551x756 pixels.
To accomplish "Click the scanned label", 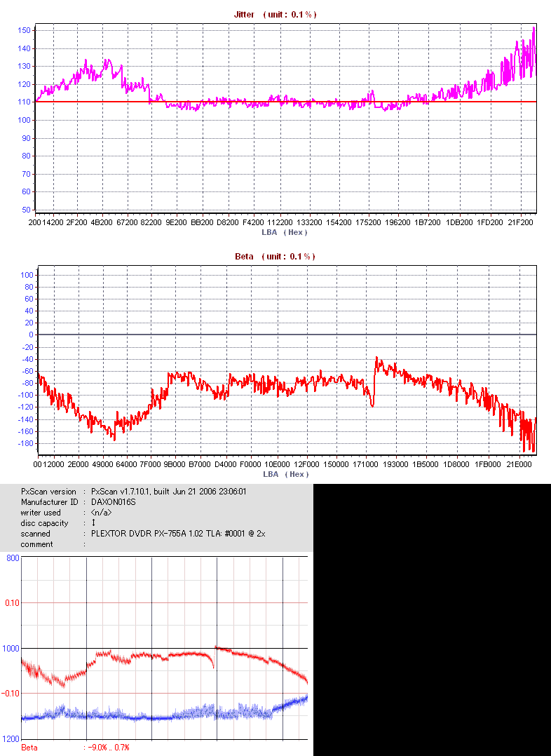I will [x=35, y=534].
